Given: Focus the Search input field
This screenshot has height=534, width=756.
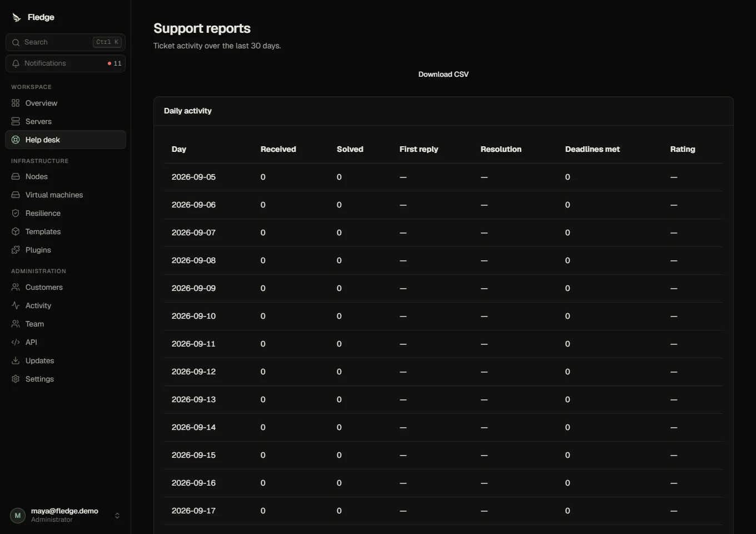Looking at the screenshot, I should (66, 42).
